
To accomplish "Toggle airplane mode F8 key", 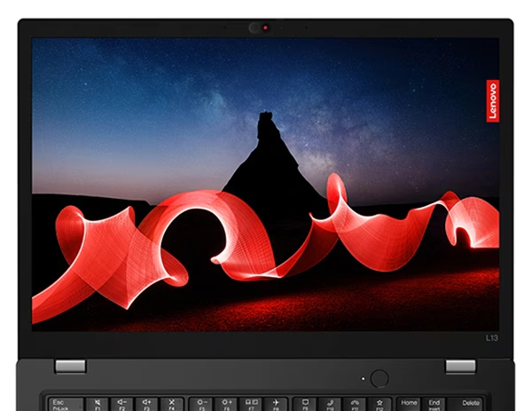I will click(278, 404).
